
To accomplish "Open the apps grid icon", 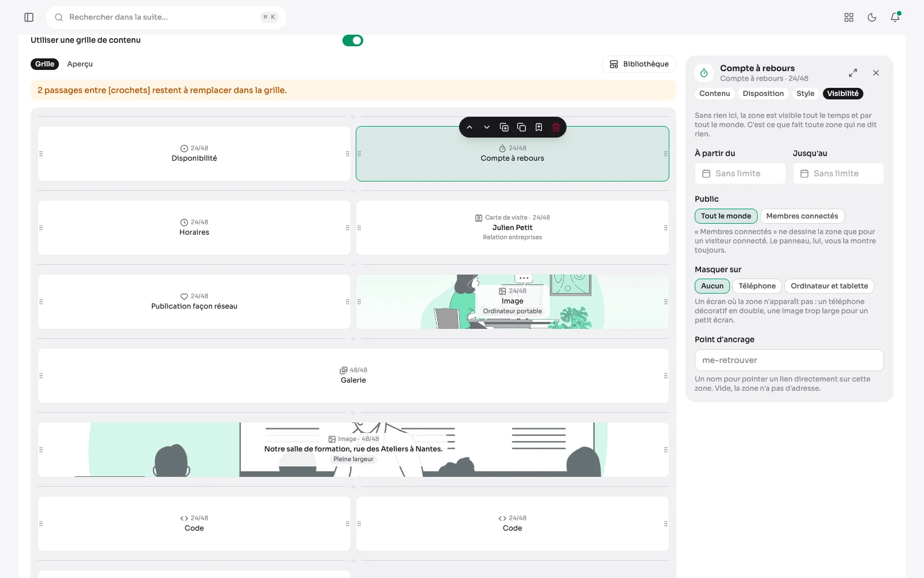I will [x=849, y=17].
